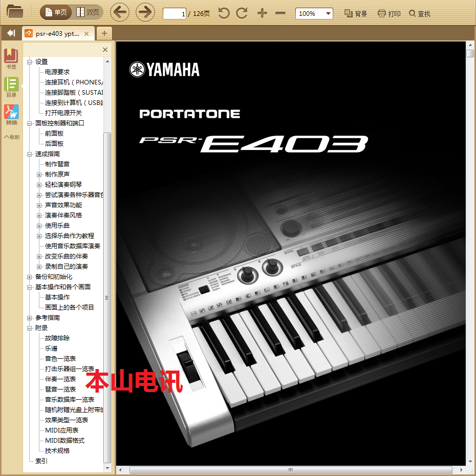The width and height of the screenshot is (476, 476).
Task: Click the page number input field
Action: click(x=175, y=14)
